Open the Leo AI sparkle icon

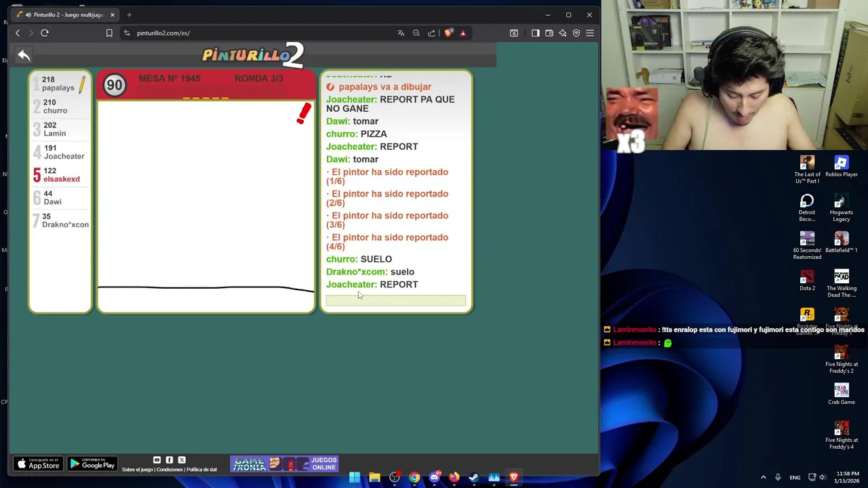pyautogui.click(x=563, y=33)
